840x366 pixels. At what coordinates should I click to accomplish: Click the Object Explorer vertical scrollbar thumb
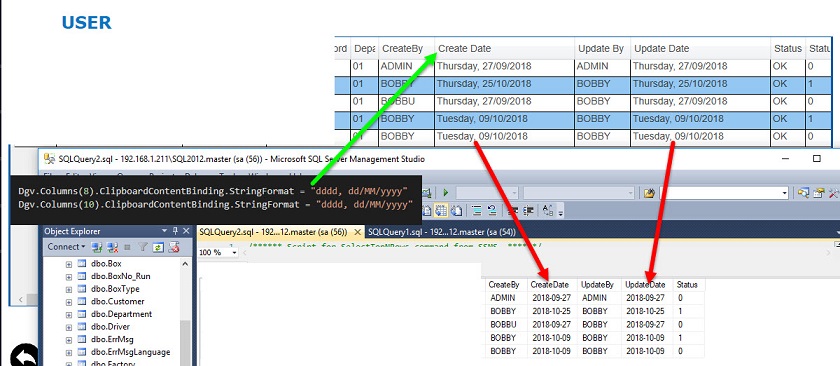[185, 343]
